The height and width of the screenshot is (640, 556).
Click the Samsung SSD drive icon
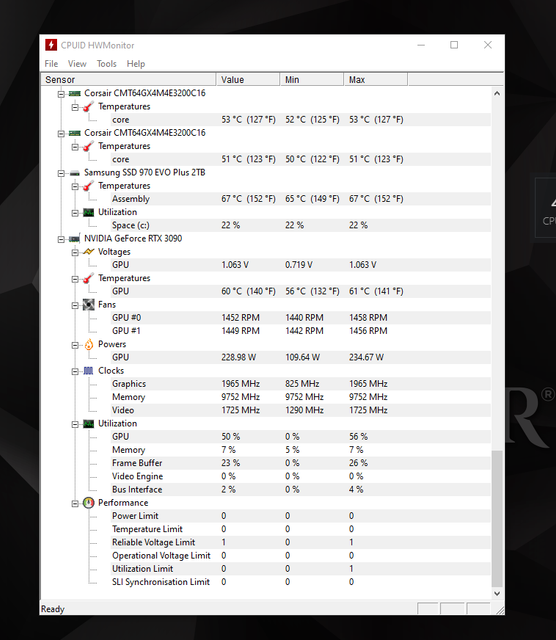click(75, 173)
